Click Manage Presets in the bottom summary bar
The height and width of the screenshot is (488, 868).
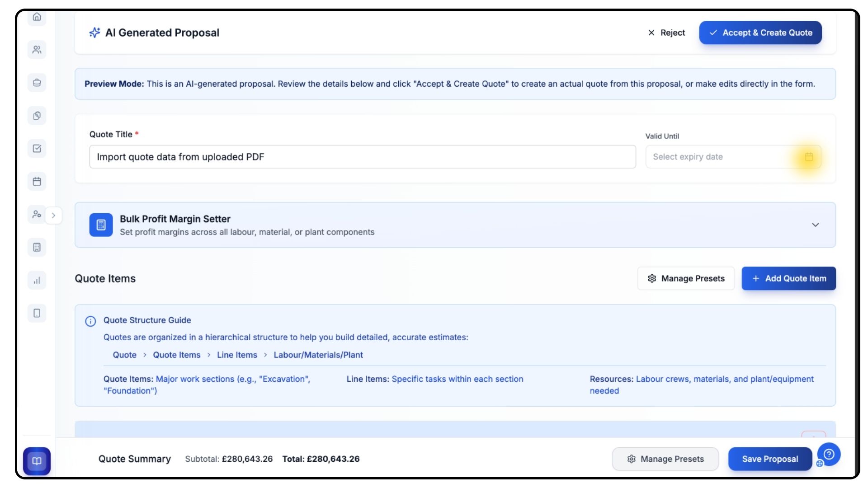tap(665, 459)
